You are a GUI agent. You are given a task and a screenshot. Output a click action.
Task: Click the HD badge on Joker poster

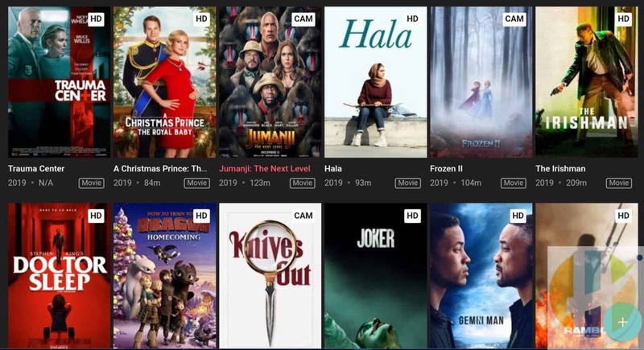[x=412, y=216]
